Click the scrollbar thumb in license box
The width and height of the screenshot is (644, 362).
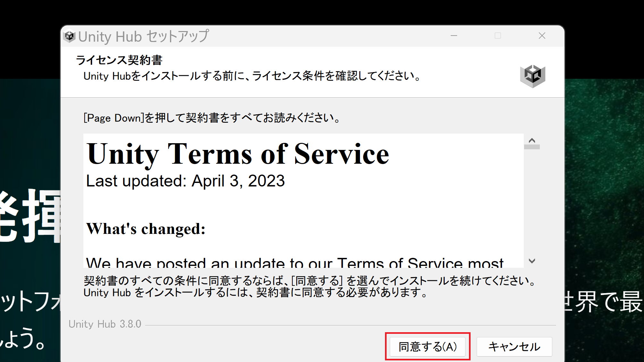coord(532,147)
